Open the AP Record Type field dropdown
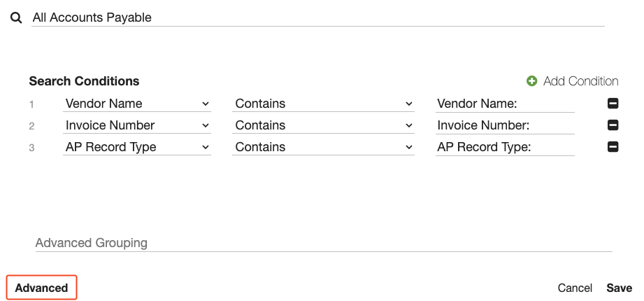The width and height of the screenshot is (644, 301). click(136, 147)
